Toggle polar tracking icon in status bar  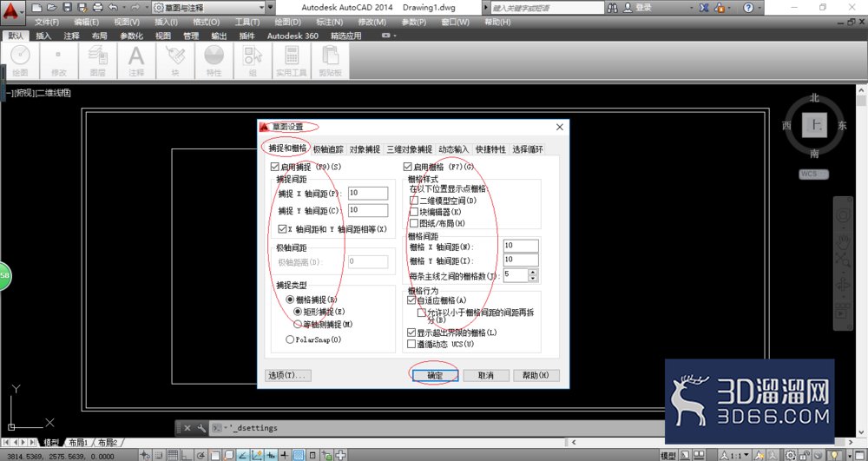pos(201,455)
